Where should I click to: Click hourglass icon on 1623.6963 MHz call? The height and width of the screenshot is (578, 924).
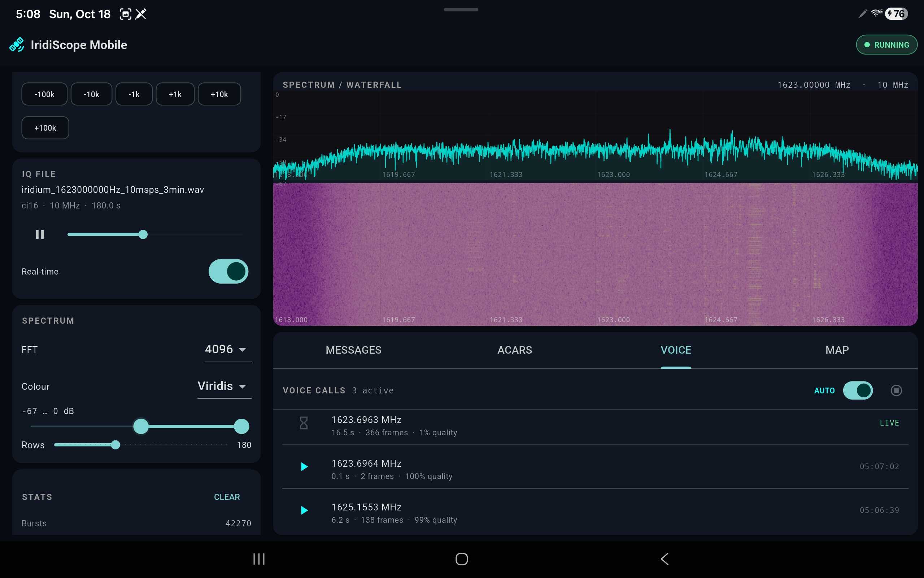point(304,423)
